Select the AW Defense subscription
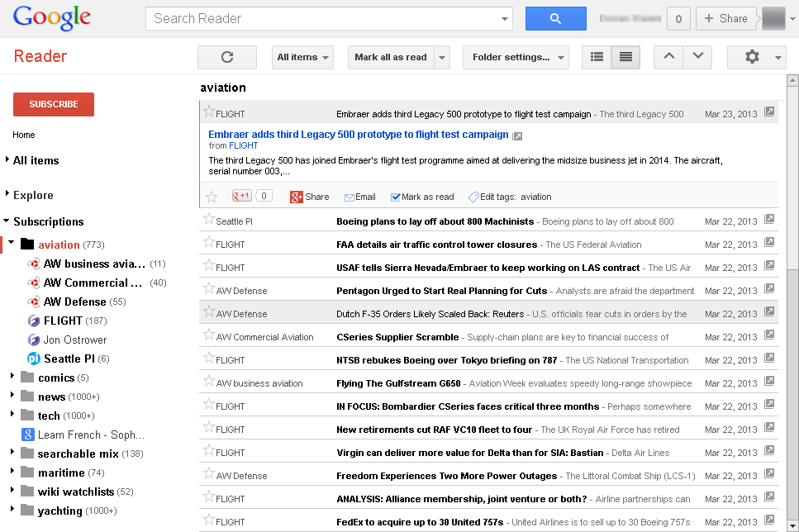The height and width of the screenshot is (532, 799). (x=74, y=302)
